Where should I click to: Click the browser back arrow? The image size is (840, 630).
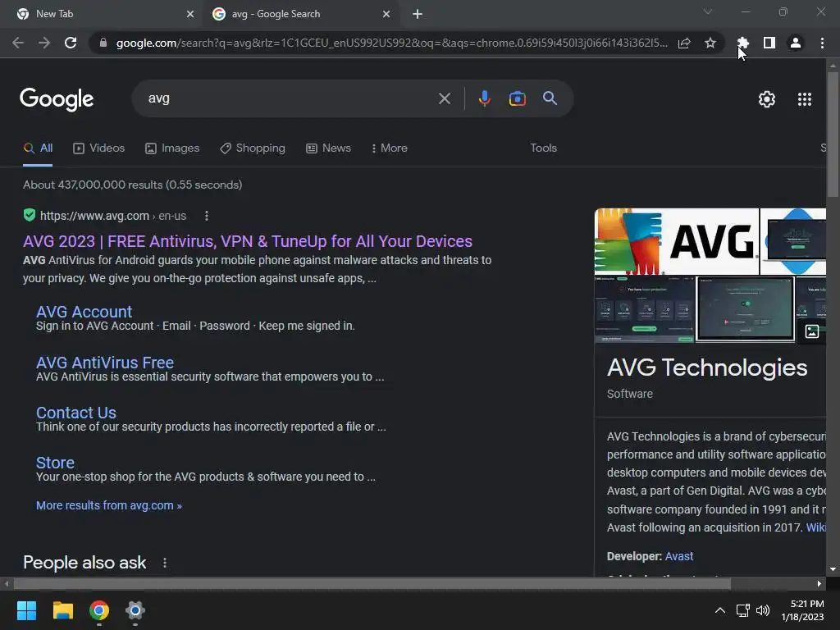point(18,43)
